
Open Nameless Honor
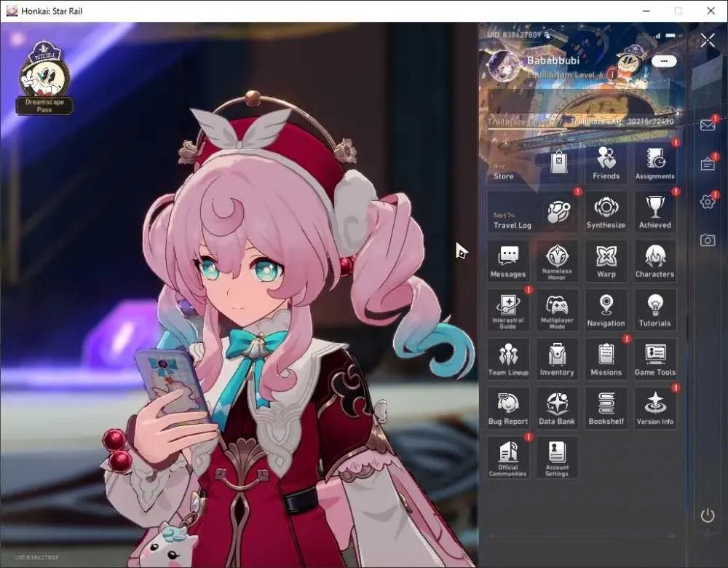point(557,261)
